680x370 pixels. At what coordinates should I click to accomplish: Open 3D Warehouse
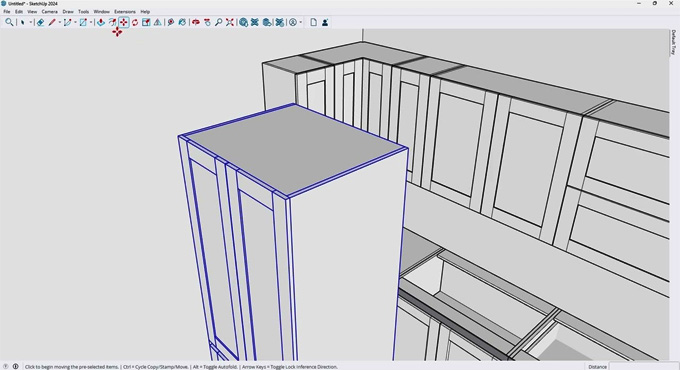243,22
